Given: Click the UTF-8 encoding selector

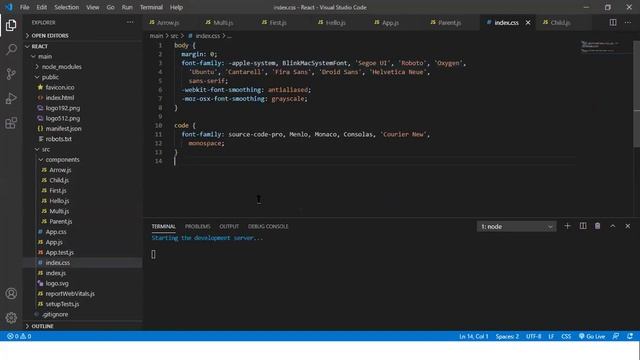Looking at the screenshot, I should click(x=533, y=336).
